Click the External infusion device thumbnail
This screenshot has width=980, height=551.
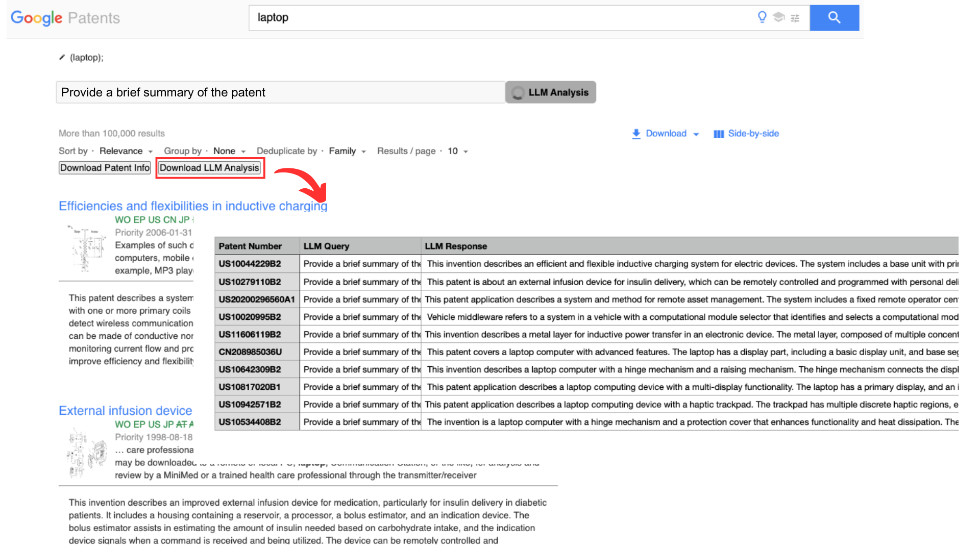click(x=87, y=452)
